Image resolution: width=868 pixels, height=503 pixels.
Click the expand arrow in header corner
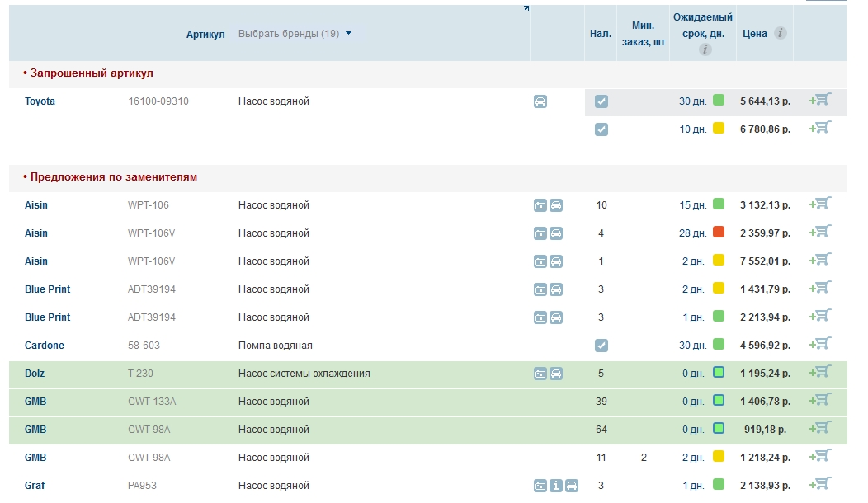526,8
